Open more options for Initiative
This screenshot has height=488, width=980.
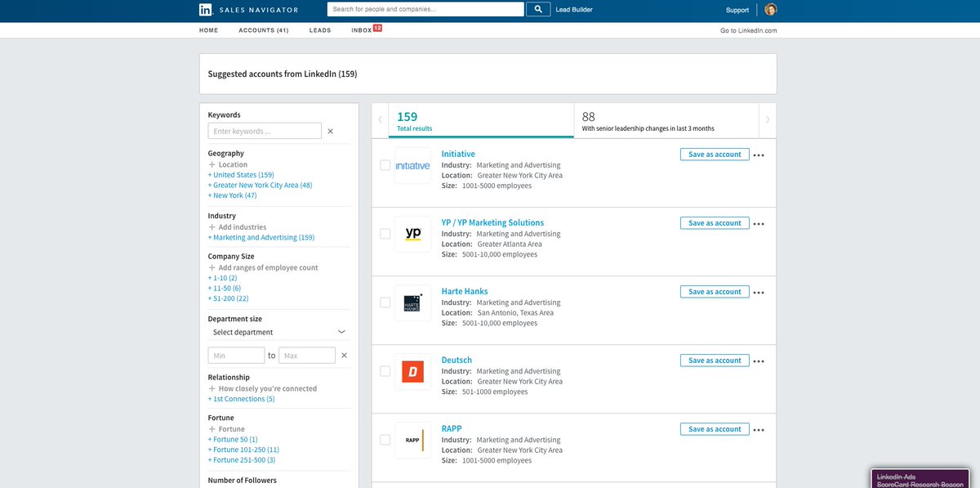coord(759,155)
